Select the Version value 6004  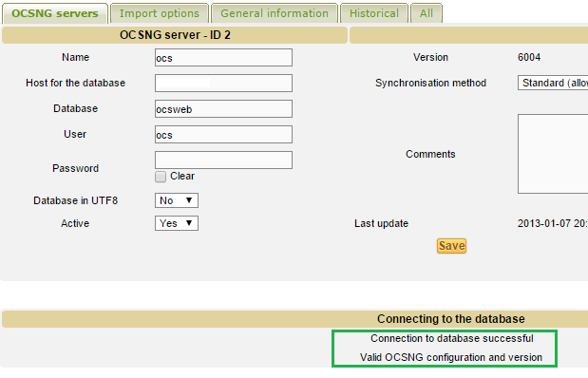(x=529, y=57)
